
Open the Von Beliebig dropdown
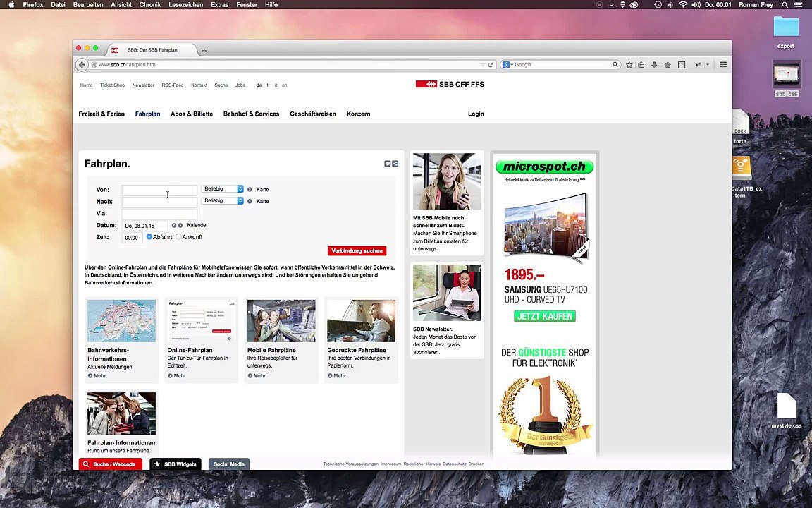222,189
